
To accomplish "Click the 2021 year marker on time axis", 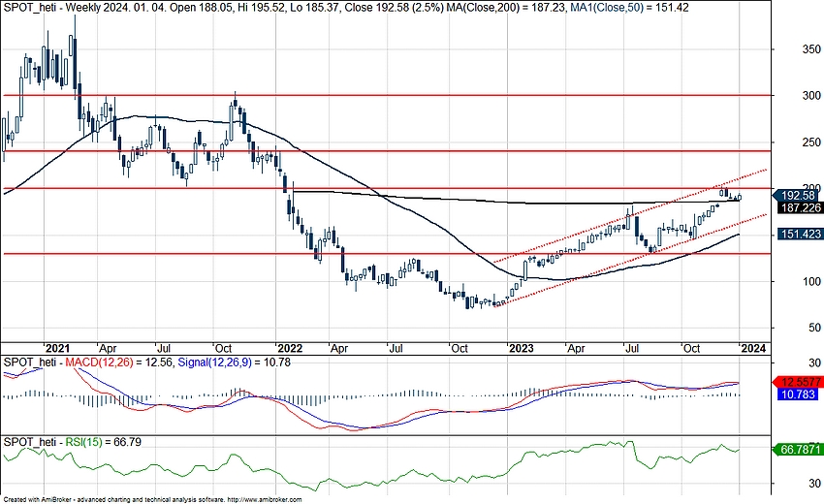I will pos(56,347).
